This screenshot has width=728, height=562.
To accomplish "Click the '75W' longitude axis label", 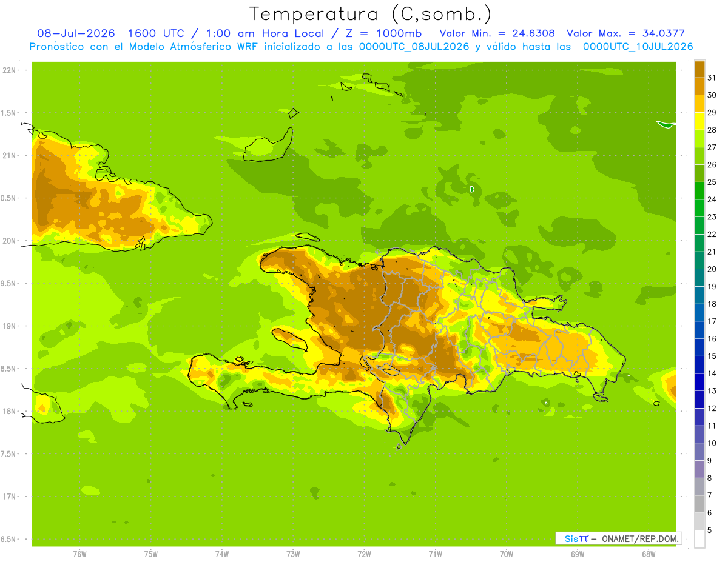I will coord(150,554).
